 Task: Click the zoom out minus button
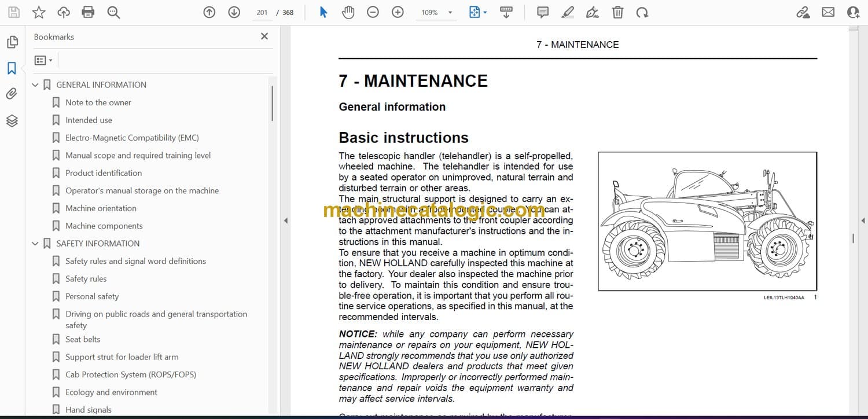click(373, 12)
